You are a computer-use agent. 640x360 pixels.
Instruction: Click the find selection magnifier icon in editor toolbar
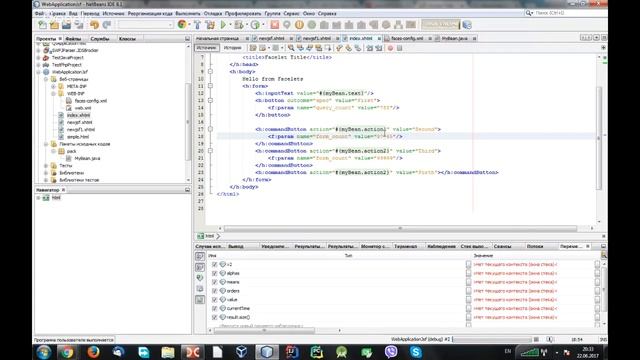click(x=291, y=48)
